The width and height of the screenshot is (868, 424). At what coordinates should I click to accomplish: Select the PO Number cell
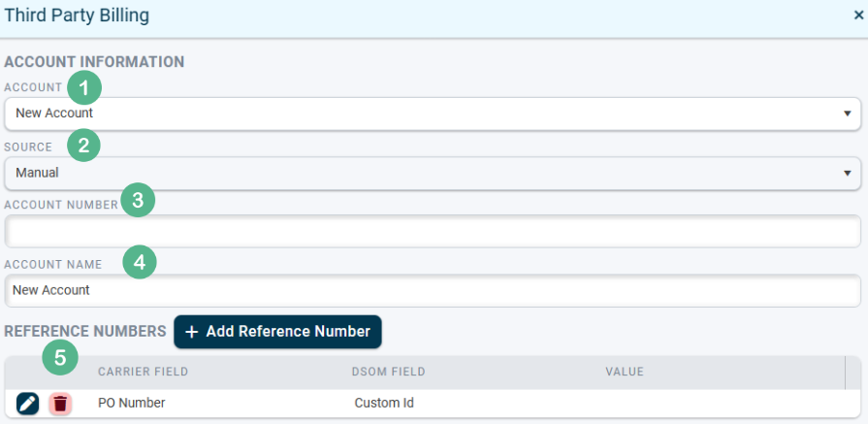(132, 403)
